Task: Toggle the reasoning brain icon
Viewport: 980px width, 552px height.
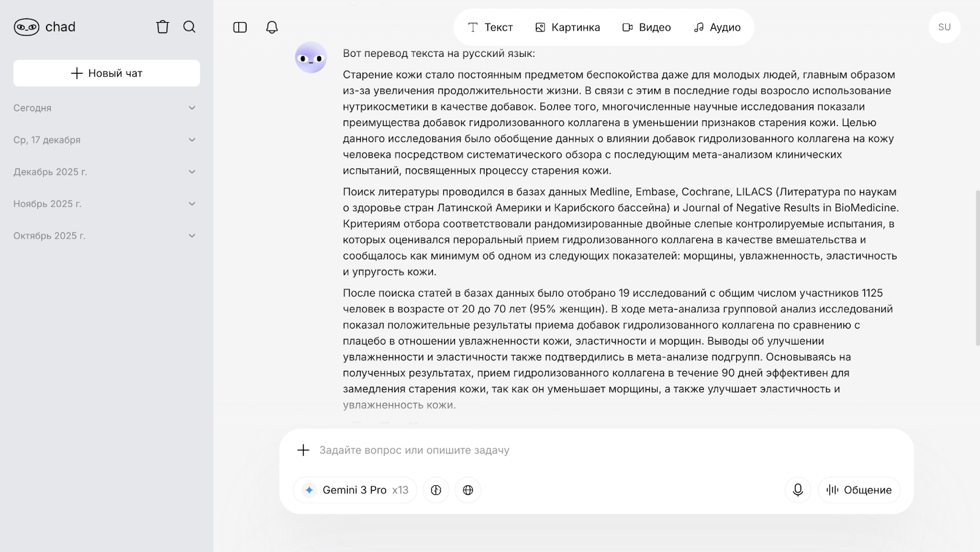Action: click(436, 490)
